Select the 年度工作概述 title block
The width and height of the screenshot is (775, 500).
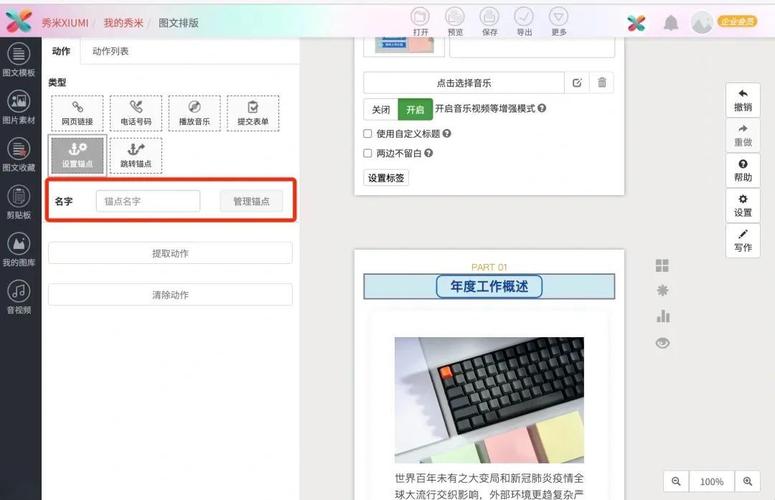(489, 287)
